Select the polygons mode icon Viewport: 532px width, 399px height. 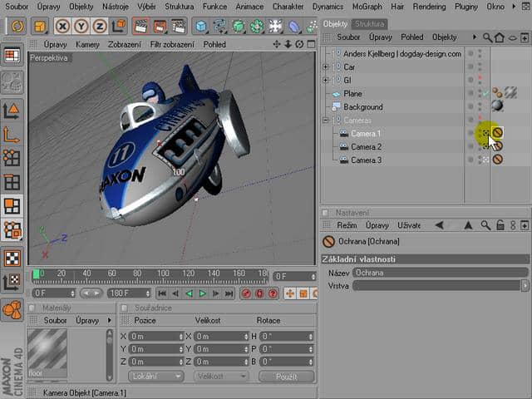[x=12, y=206]
